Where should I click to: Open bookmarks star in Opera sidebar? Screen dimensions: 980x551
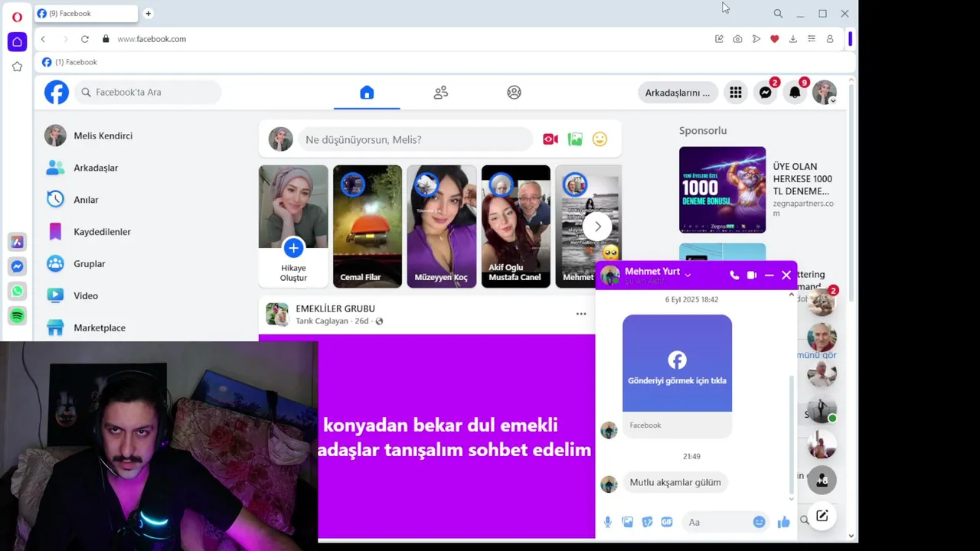17,67
